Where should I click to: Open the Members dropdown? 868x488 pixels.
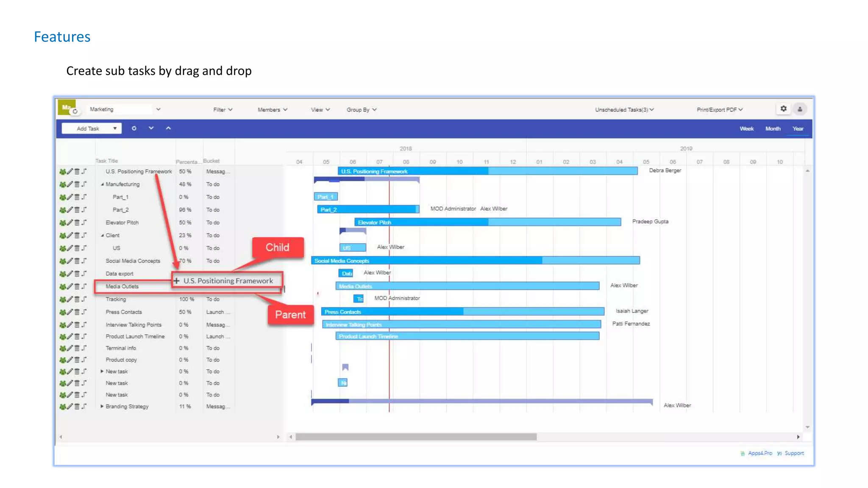[x=273, y=110]
